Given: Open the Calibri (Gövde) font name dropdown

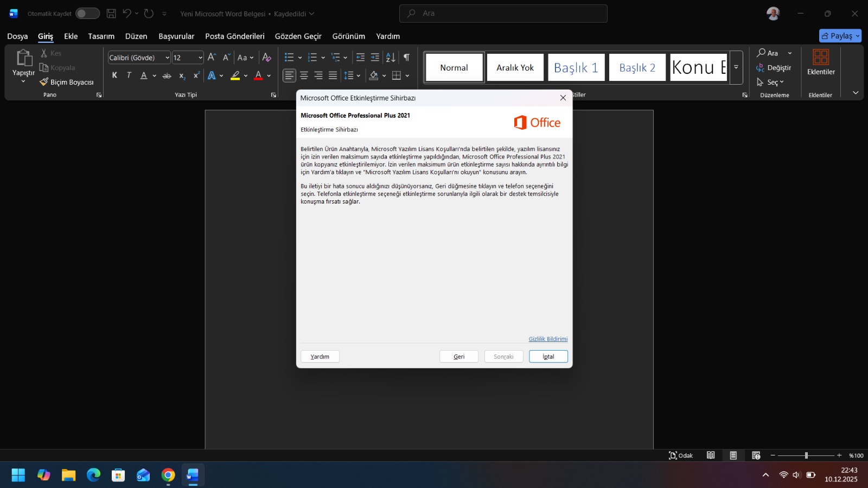Looking at the screenshot, I should (x=167, y=58).
